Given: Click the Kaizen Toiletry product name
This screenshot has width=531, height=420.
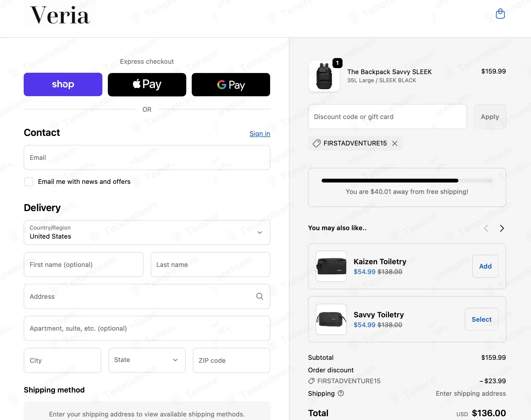Looking at the screenshot, I should [x=380, y=261].
